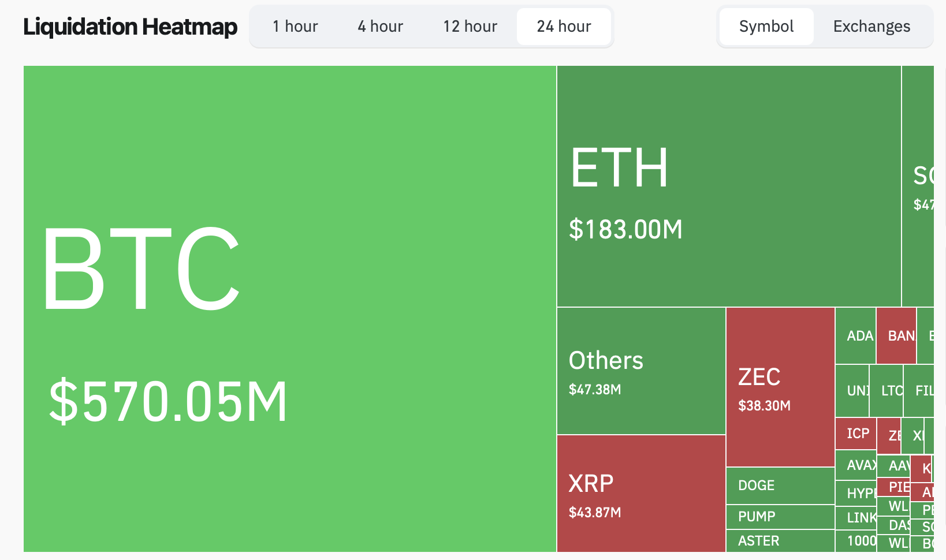Select the green ADA tile

[x=856, y=336]
